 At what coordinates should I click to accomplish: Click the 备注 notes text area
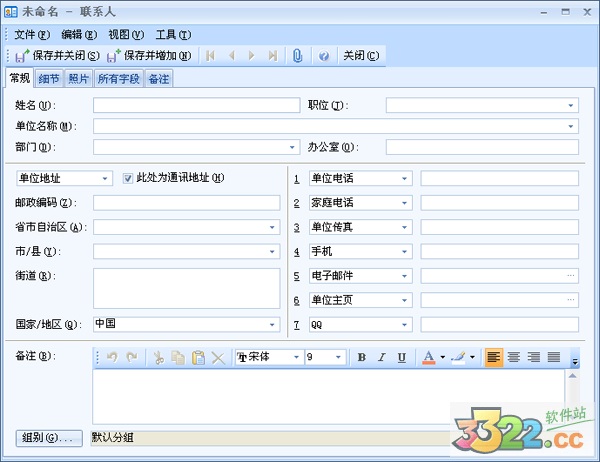pos(328,397)
